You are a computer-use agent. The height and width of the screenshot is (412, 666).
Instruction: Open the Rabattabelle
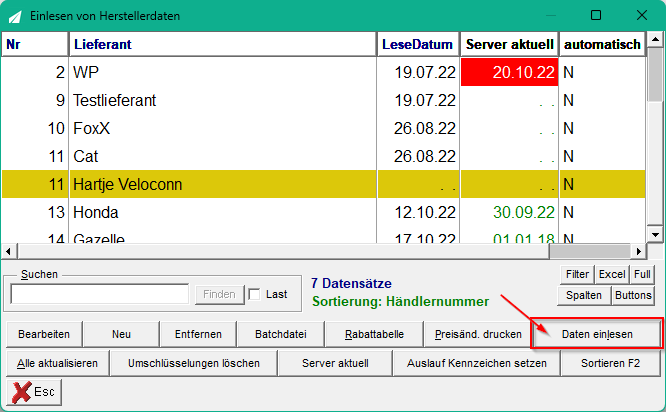click(374, 334)
